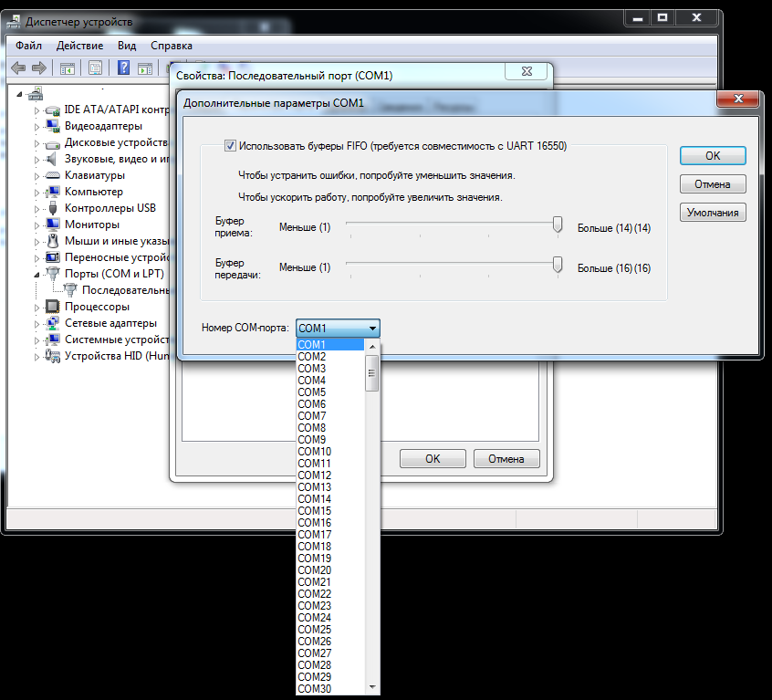Select the Последовательный порт child tree row

pos(125,290)
